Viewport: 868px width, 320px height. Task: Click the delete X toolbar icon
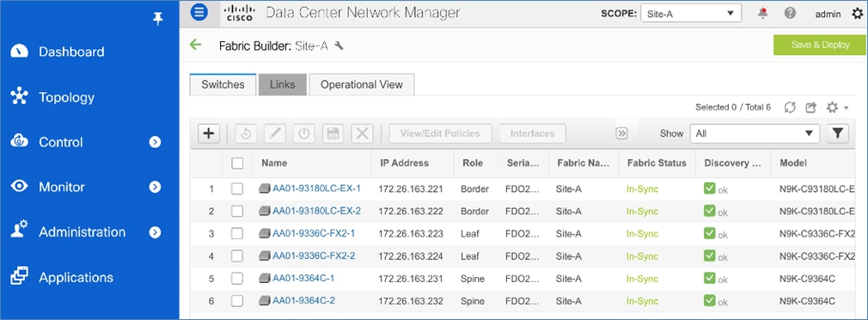362,133
